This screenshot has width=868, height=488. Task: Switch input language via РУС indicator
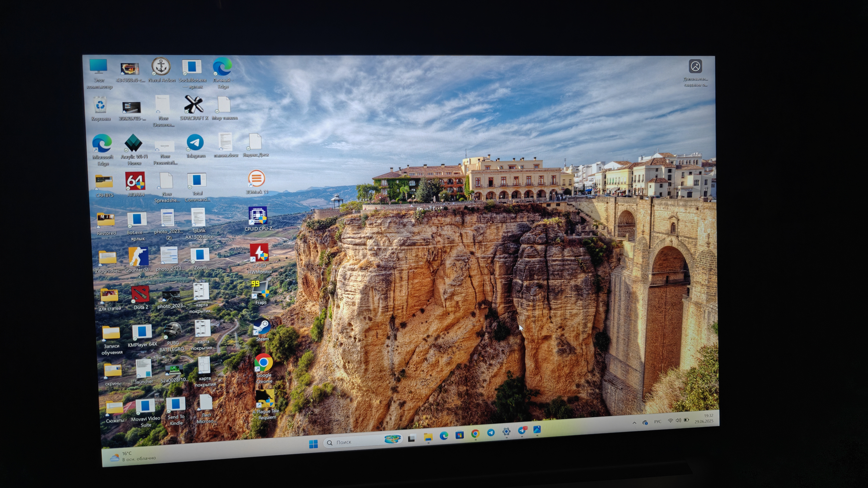click(x=657, y=421)
